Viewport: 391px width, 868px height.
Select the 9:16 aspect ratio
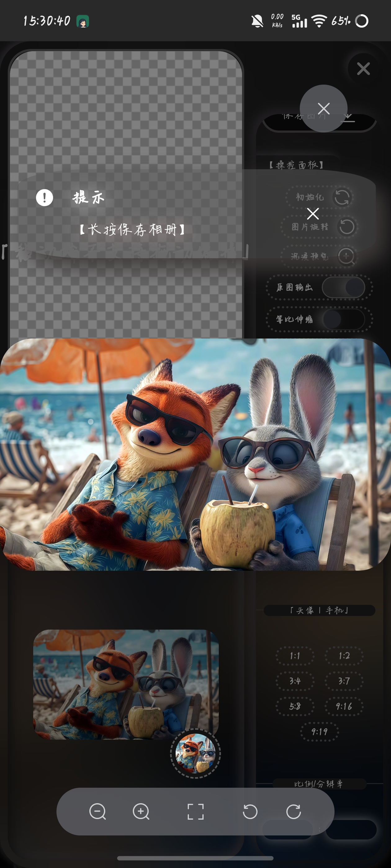coord(344,706)
